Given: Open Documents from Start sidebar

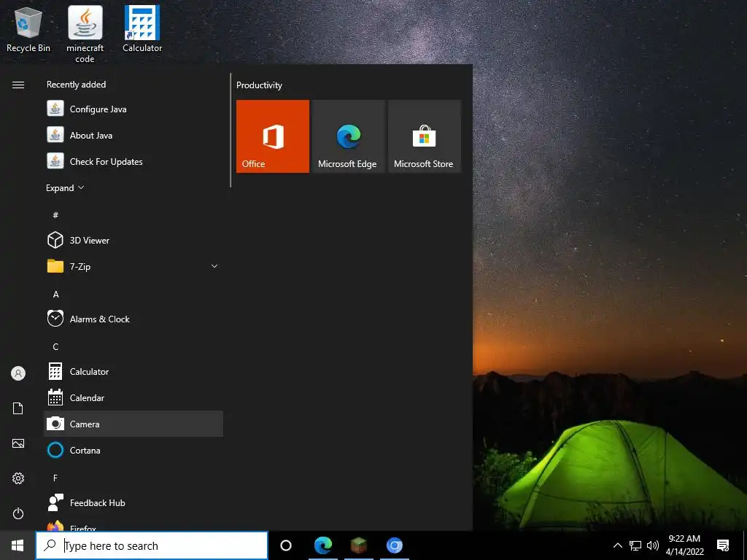Looking at the screenshot, I should point(18,408).
